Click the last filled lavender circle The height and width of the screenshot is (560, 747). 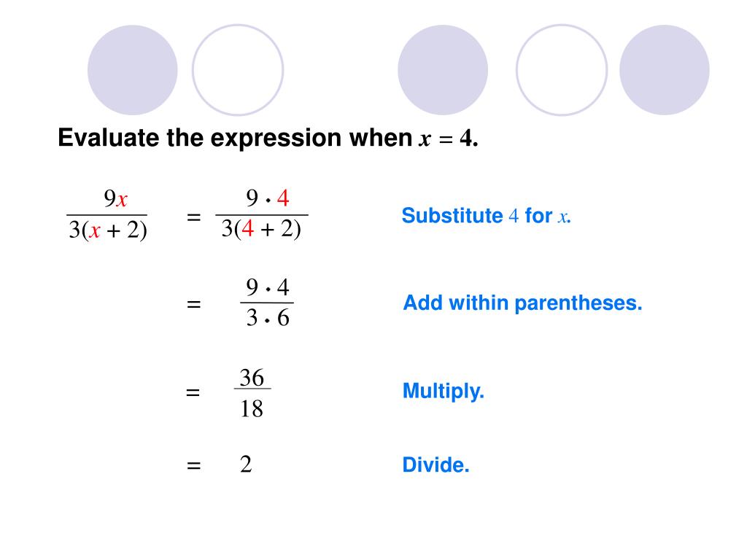(664, 70)
